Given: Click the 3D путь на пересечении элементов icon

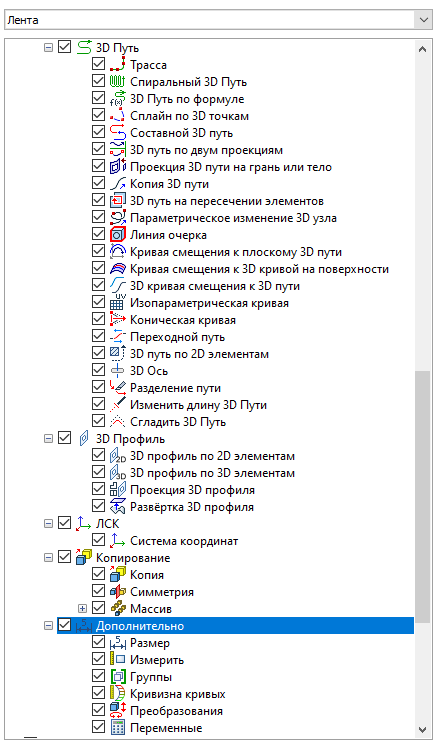Looking at the screenshot, I should click(x=117, y=201).
